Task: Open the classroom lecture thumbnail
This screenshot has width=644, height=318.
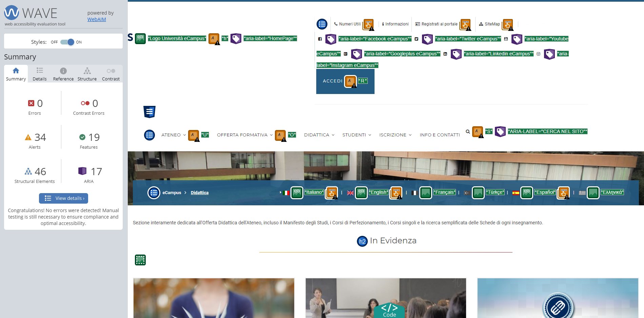Action: point(386,298)
